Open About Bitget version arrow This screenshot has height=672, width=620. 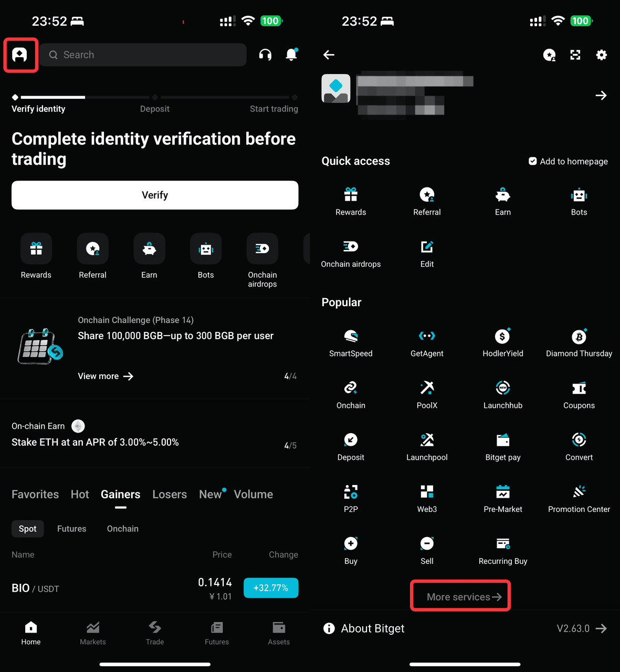pyautogui.click(x=601, y=628)
